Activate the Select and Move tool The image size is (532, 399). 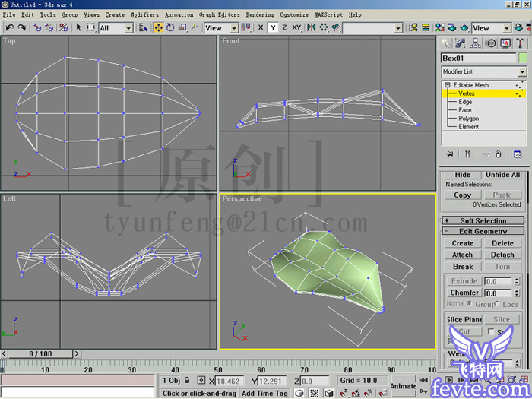158,28
